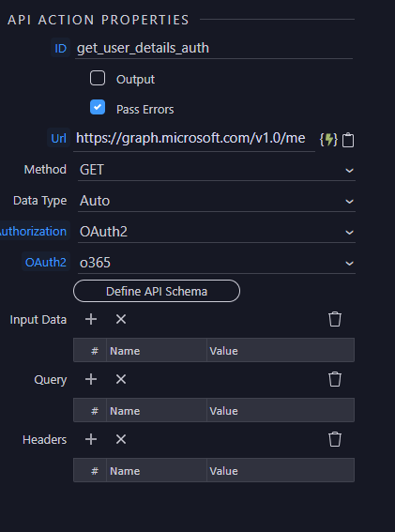Enable the Output checkbox
395x532 pixels.
click(x=98, y=78)
